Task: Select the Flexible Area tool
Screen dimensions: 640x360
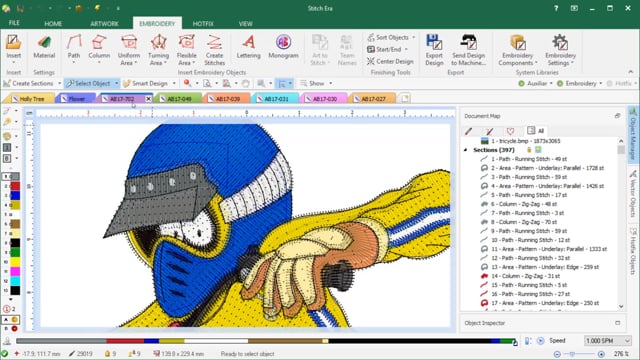Action: point(187,50)
